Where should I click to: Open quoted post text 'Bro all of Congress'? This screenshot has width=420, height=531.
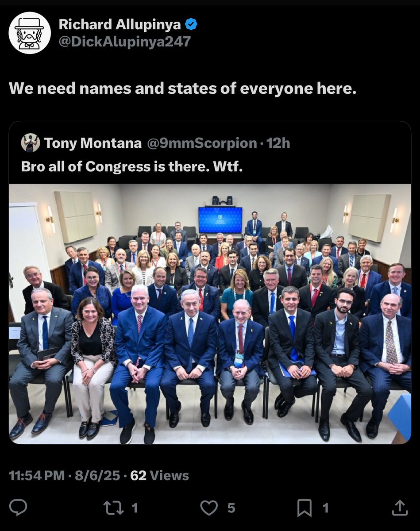click(132, 166)
